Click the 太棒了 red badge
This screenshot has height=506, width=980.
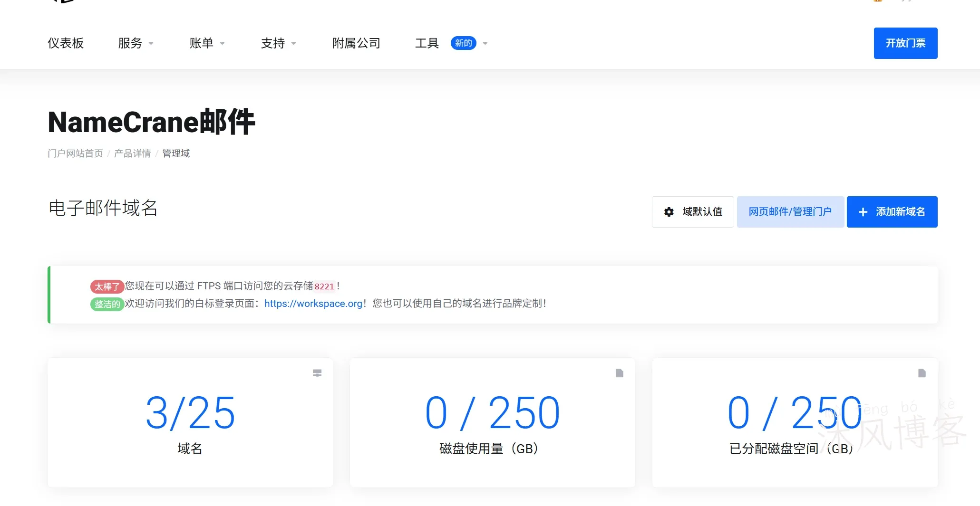pyautogui.click(x=107, y=286)
